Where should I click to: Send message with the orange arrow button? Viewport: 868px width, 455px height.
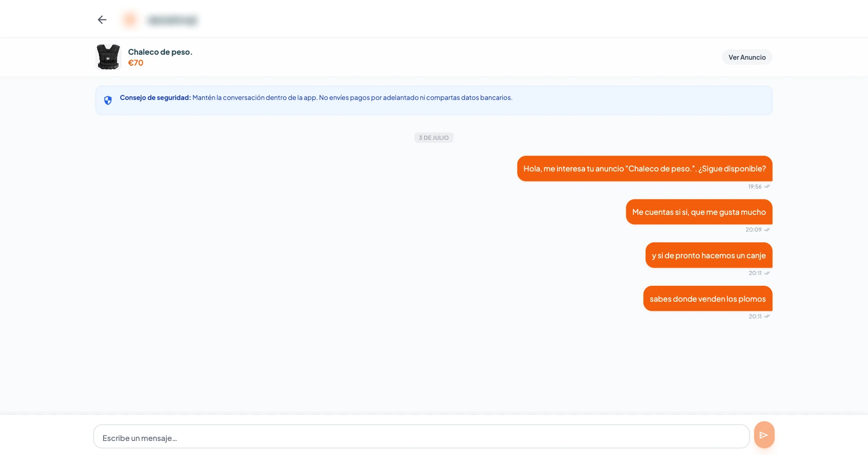764,435
